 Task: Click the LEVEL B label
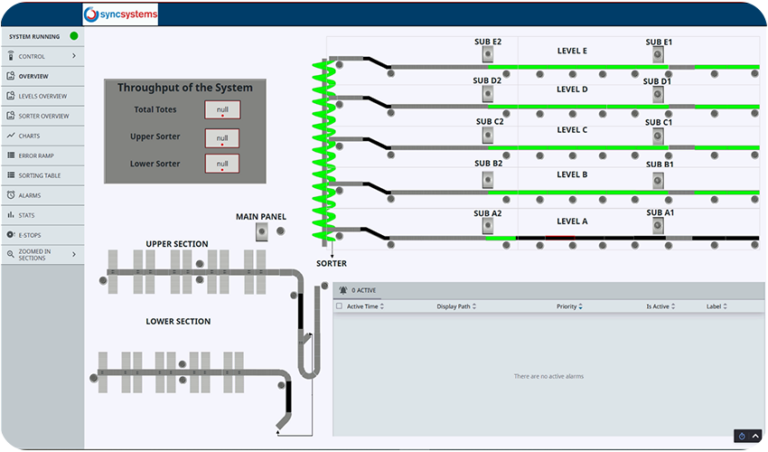click(x=572, y=174)
